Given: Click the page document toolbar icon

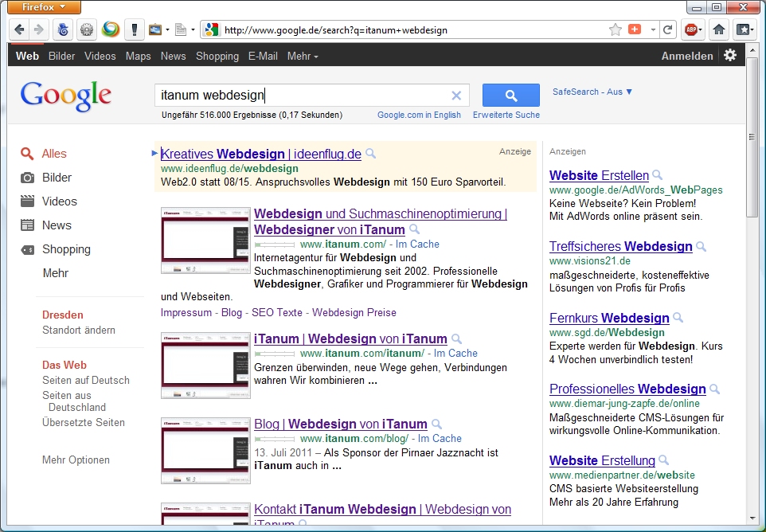Looking at the screenshot, I should 181,29.
